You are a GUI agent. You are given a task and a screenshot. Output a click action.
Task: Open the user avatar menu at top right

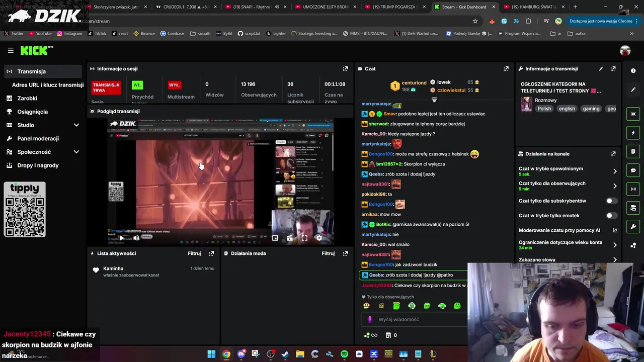pyautogui.click(x=625, y=51)
